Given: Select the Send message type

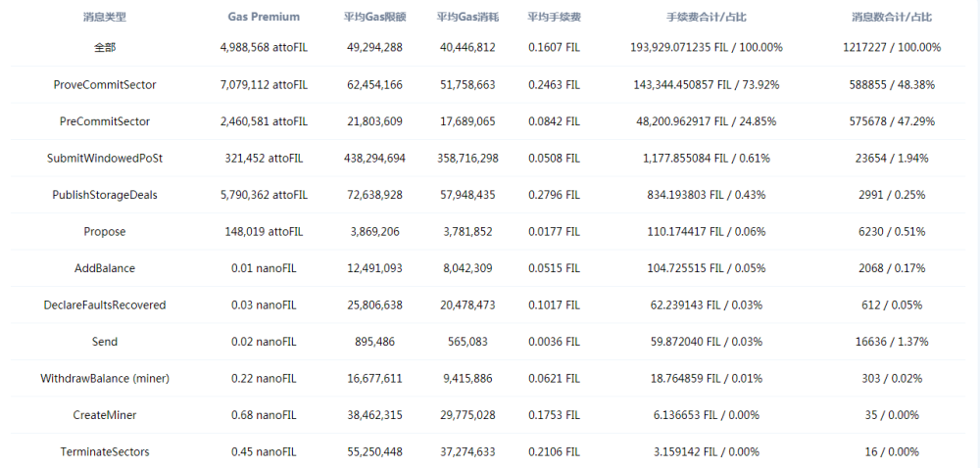Looking at the screenshot, I should 105,342.
